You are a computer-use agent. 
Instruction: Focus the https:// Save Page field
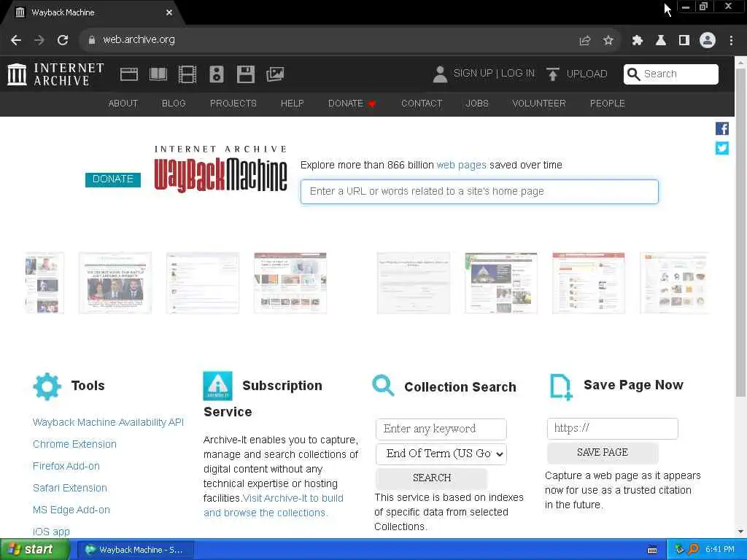click(x=612, y=429)
